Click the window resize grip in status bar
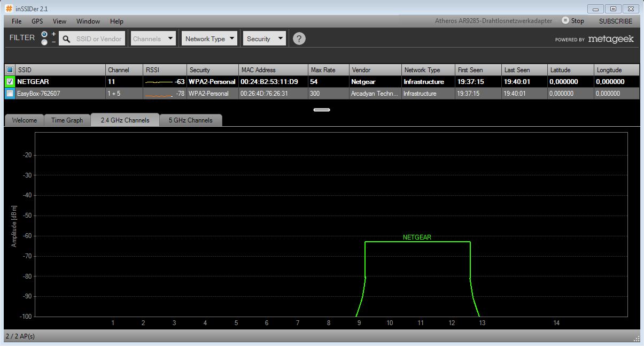 [x=637, y=337]
